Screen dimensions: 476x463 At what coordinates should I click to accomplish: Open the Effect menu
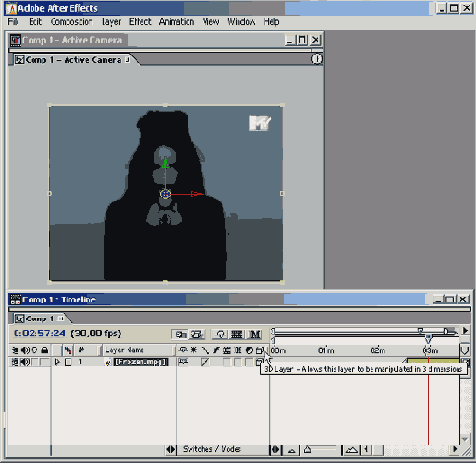(140, 22)
